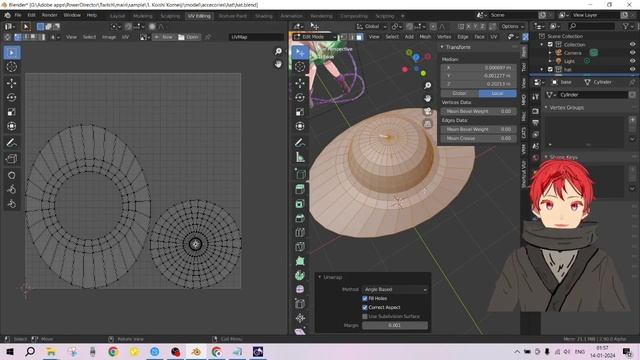Uncheck the Collection exclude checkbox
Image resolution: width=640 pixels, height=360 pixels.
(550, 44)
